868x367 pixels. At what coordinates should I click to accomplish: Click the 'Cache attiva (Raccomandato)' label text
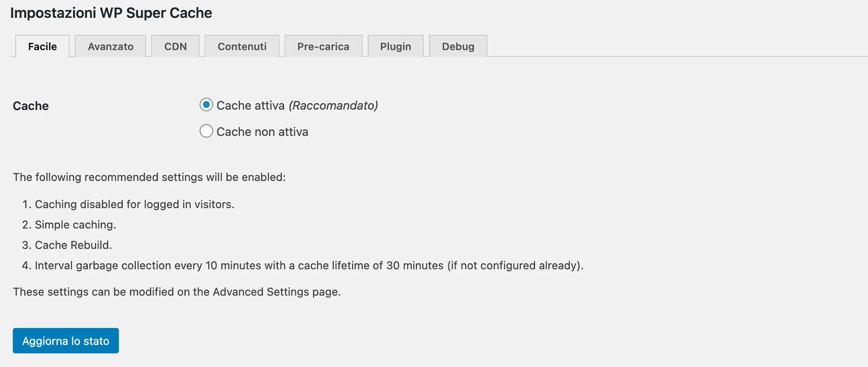coord(297,105)
